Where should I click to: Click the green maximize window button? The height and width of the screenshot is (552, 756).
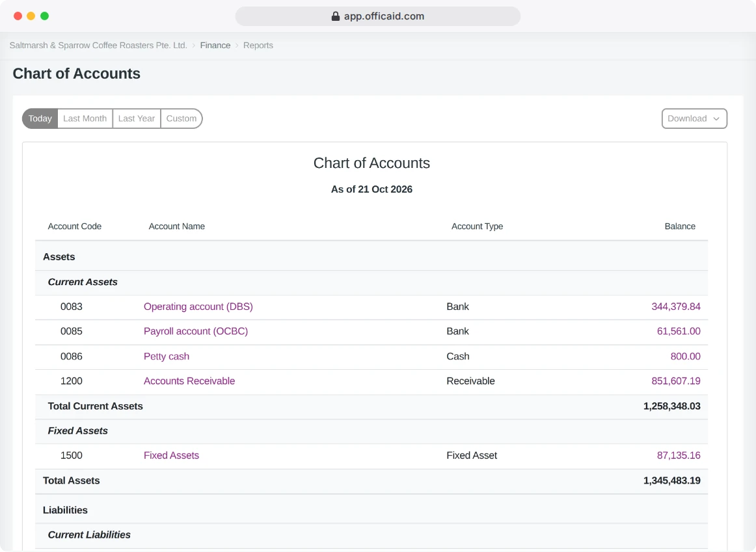tap(44, 16)
